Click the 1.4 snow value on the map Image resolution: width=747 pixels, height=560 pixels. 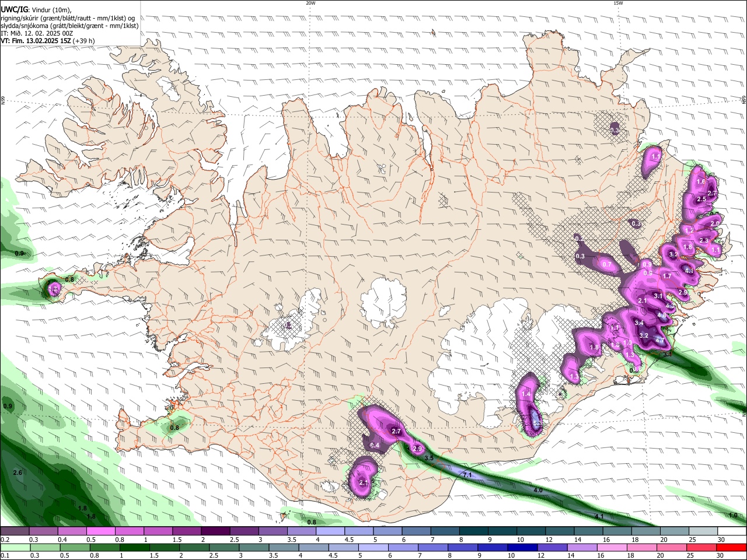526,394
